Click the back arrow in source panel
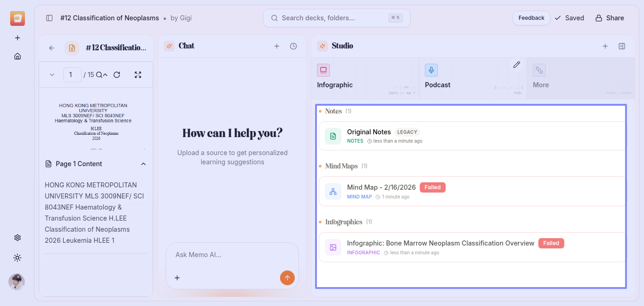This screenshot has height=306, width=644. click(52, 48)
